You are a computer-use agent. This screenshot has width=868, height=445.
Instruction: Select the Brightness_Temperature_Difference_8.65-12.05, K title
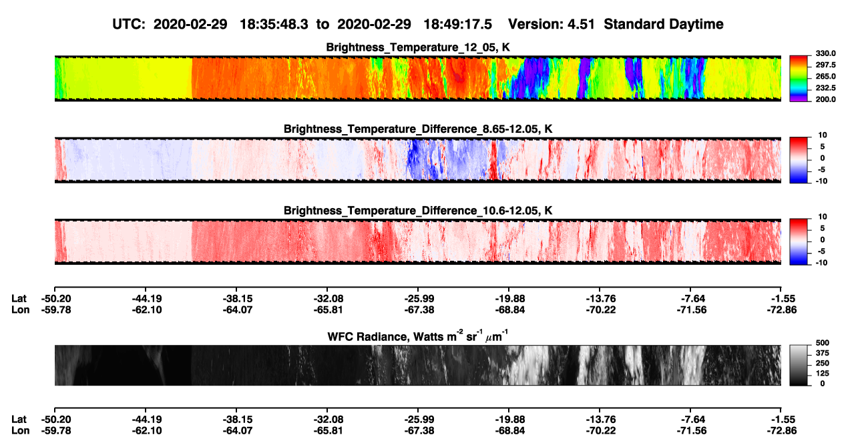point(418,129)
